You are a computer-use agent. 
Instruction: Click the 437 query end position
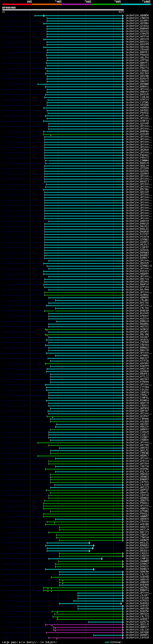pos(121,12)
